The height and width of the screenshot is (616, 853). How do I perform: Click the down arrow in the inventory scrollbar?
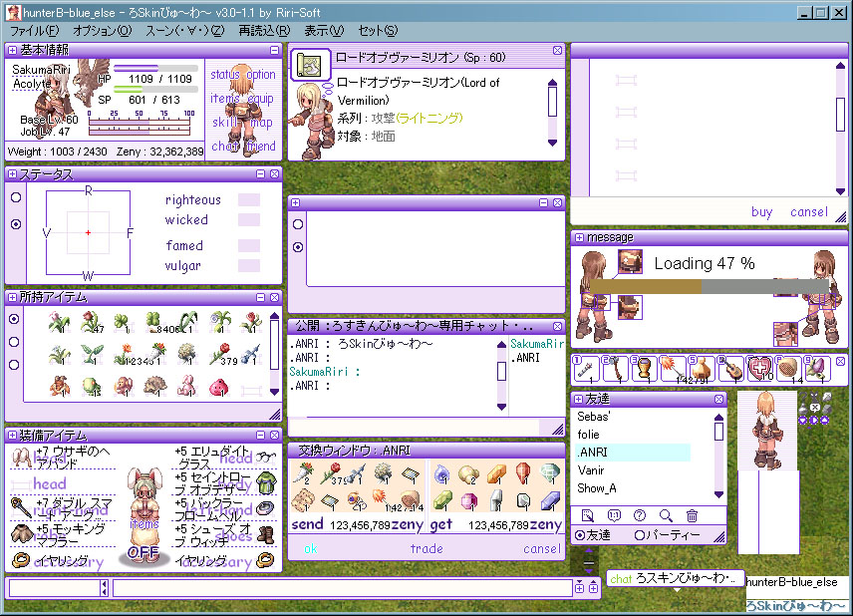tap(275, 391)
